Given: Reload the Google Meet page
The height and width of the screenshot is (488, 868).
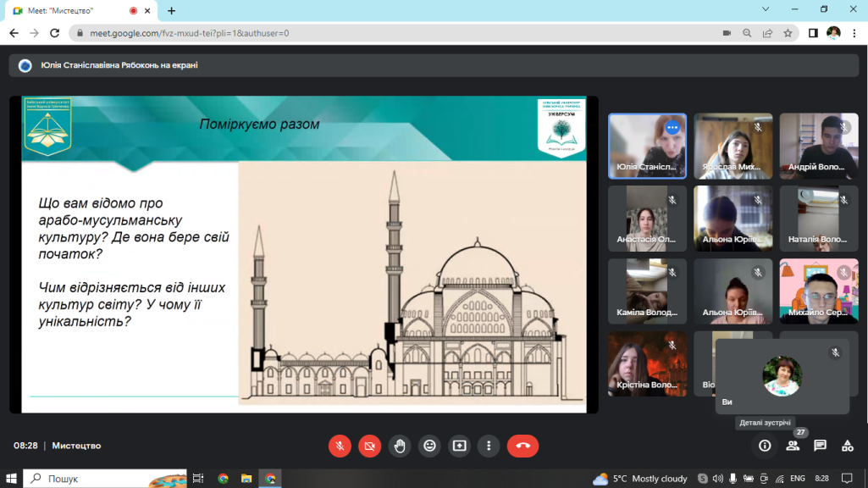Looking at the screenshot, I should pyautogui.click(x=53, y=33).
